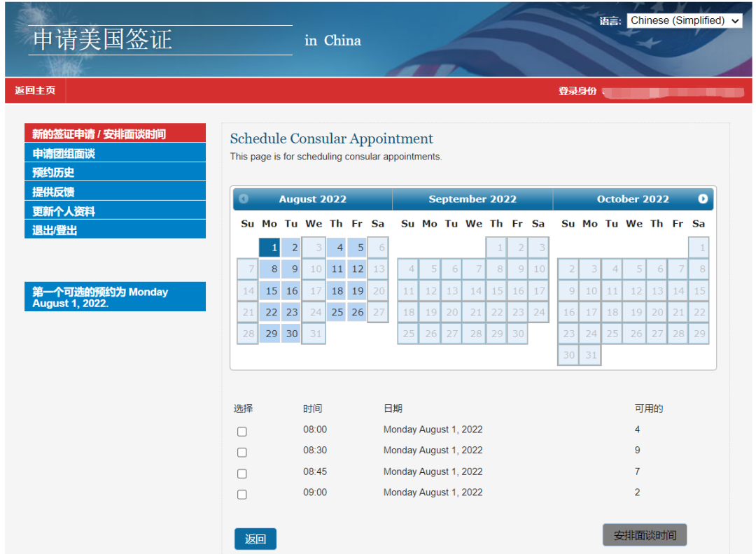Open 申请团组面谈 in sidebar
The width and height of the screenshot is (756, 554).
pos(115,153)
